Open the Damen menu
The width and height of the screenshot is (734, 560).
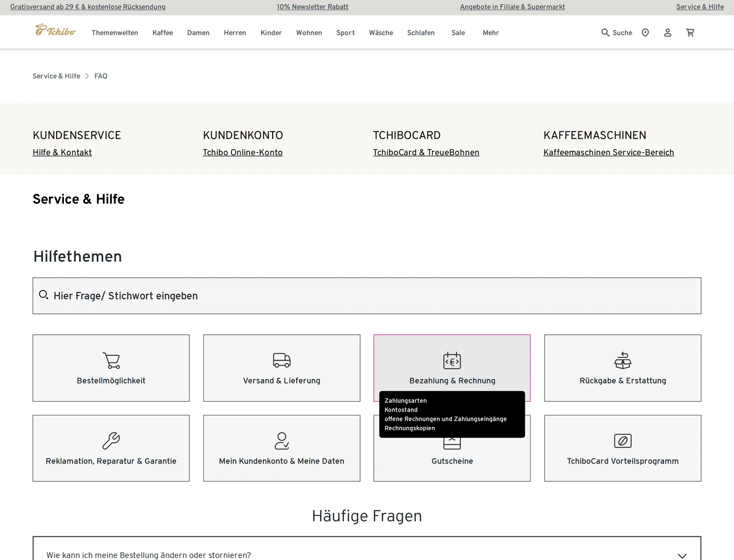198,32
